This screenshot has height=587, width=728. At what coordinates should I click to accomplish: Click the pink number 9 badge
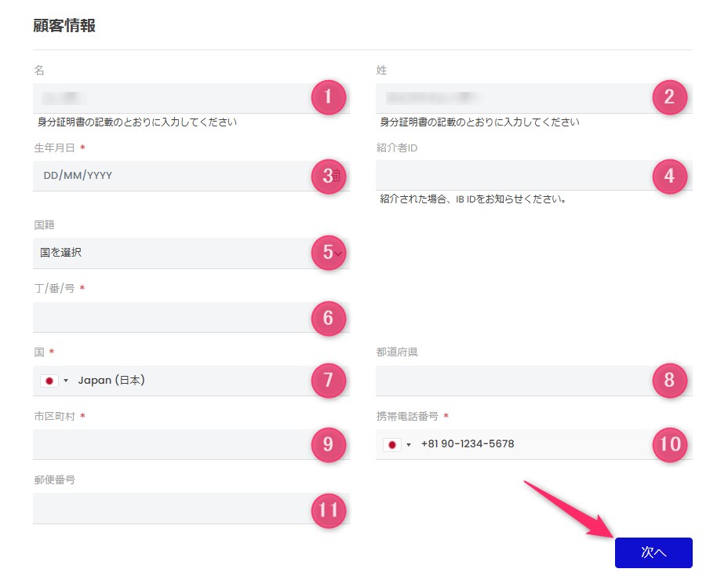(328, 444)
